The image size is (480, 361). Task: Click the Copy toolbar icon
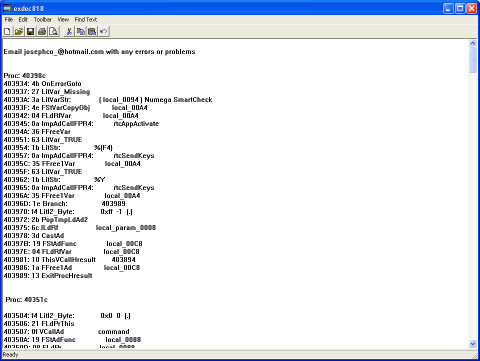tap(81, 32)
